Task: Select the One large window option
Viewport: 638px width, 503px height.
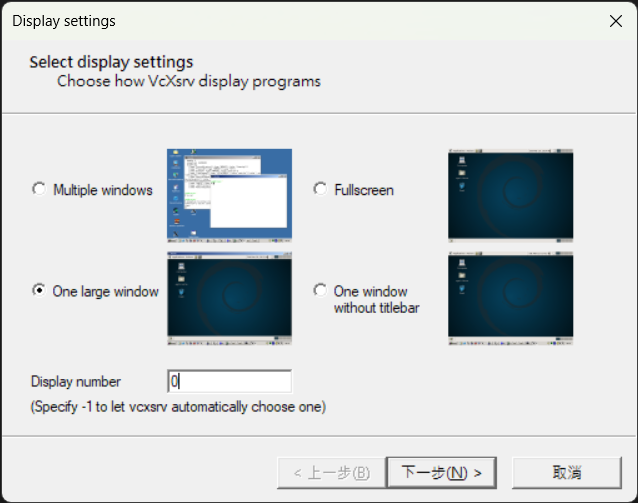Action: (39, 291)
